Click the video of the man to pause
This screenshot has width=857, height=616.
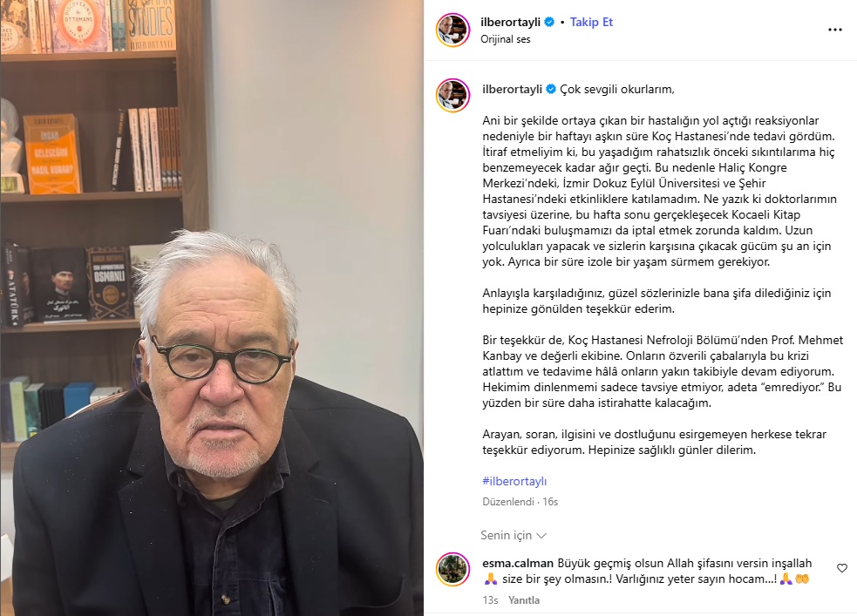pos(212,308)
